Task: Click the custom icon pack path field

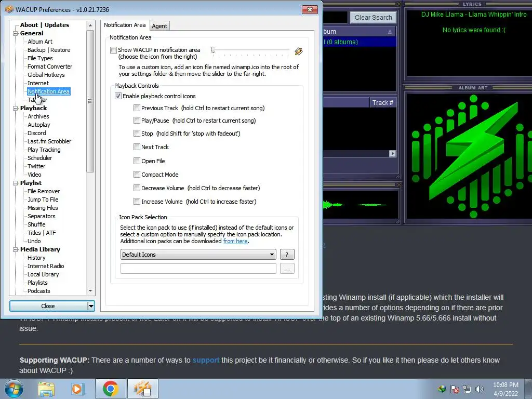Action: pyautogui.click(x=198, y=269)
